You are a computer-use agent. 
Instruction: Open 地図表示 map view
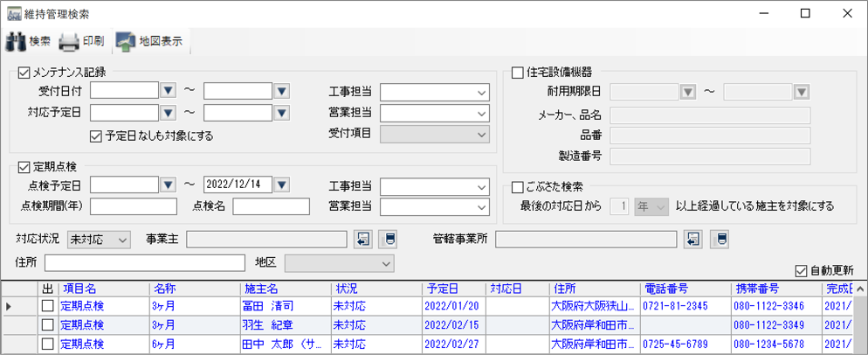(150, 42)
